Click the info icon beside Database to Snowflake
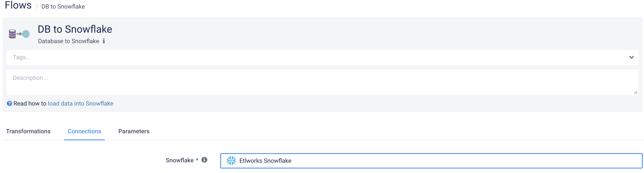The image size is (644, 173). 104,41
